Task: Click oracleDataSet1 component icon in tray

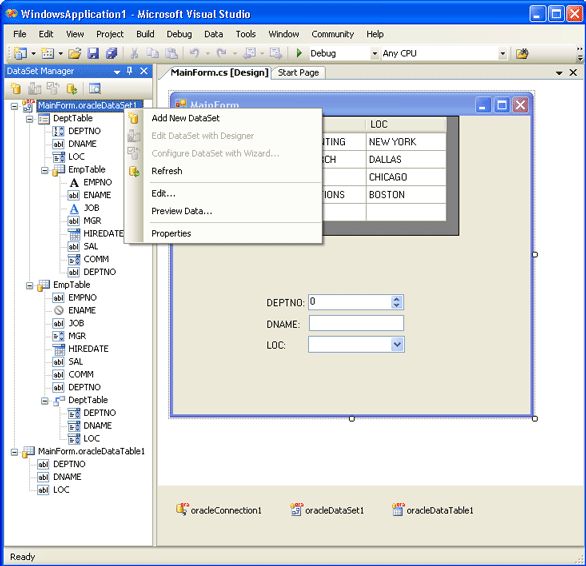Action: point(297,509)
